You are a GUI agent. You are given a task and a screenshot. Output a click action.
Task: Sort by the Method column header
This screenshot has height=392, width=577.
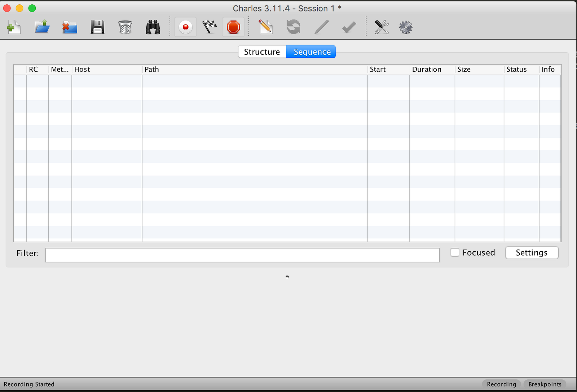coord(60,70)
